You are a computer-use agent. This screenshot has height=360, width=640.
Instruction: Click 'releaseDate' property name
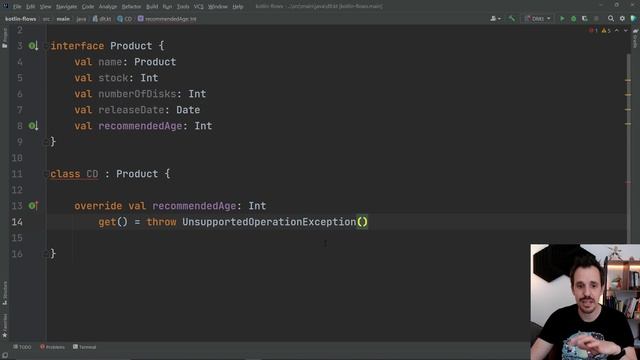point(131,110)
